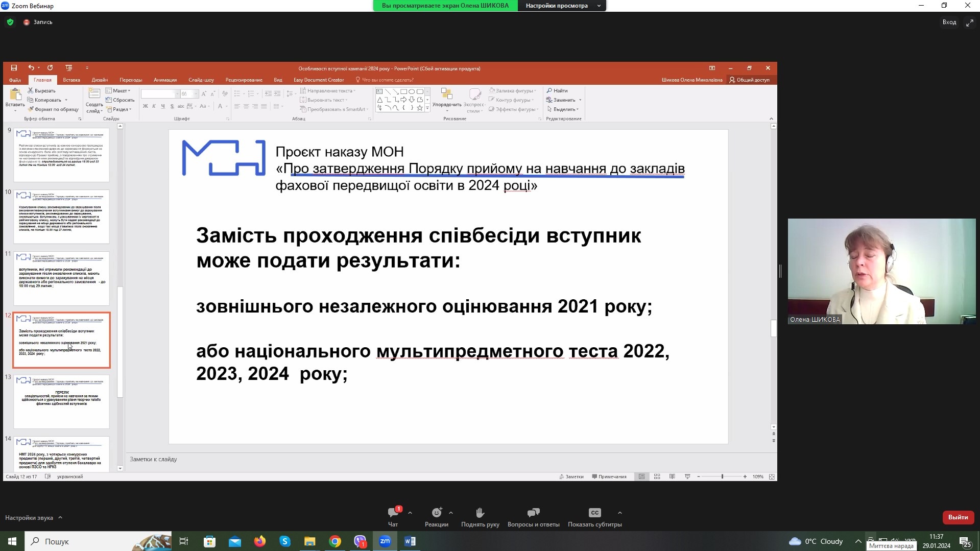Screen dimensions: 980x551
Task: Open Google Chrome from the taskbar
Action: (x=335, y=541)
